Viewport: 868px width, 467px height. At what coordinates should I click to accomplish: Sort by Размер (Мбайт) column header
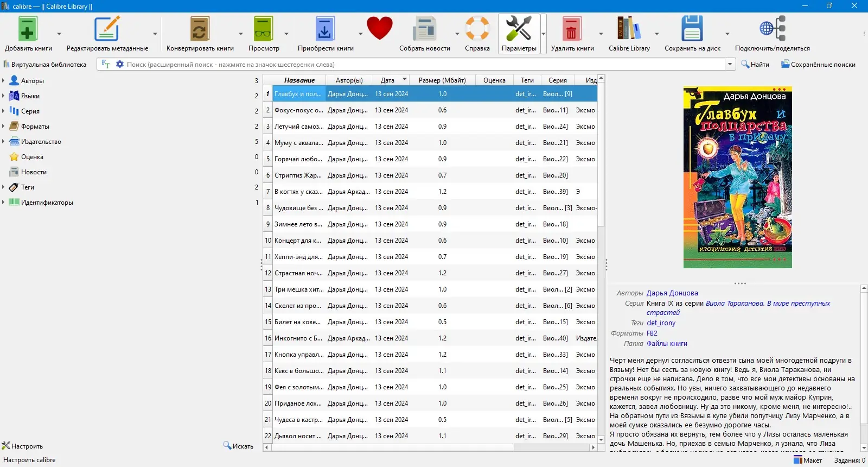coord(442,80)
